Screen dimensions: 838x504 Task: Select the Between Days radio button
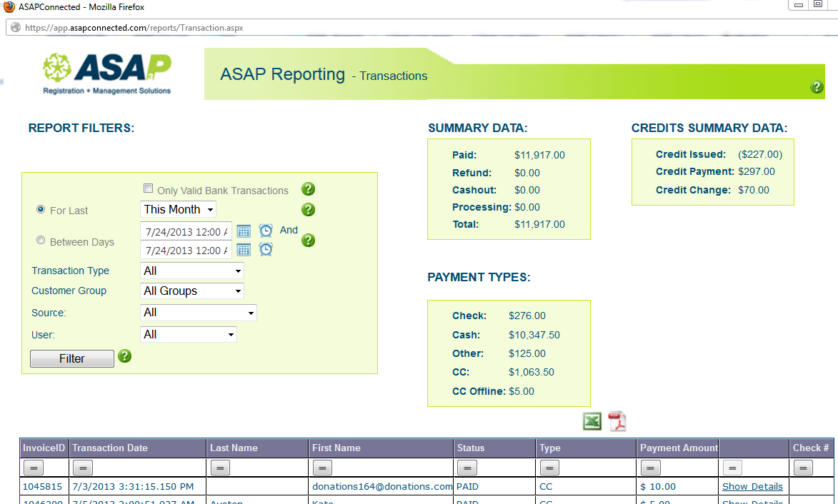pyautogui.click(x=41, y=241)
